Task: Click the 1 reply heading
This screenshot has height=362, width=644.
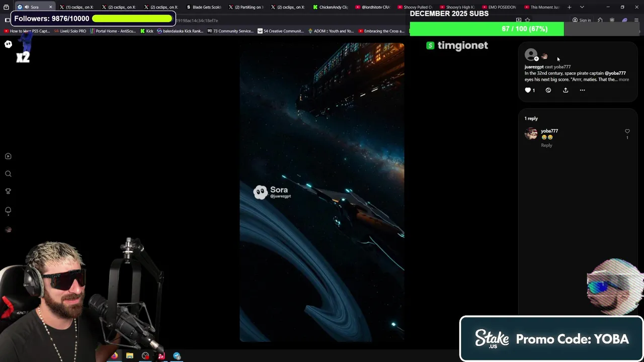Action: (531, 119)
